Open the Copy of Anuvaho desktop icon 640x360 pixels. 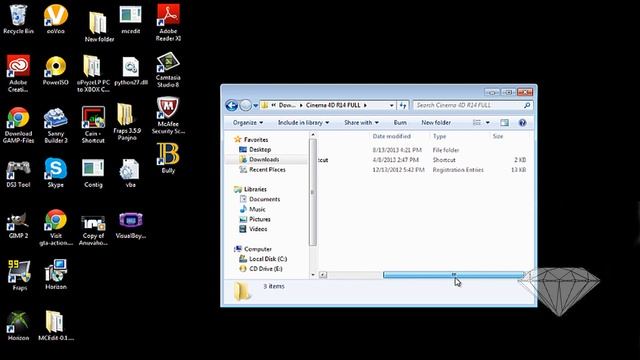[x=93, y=229]
